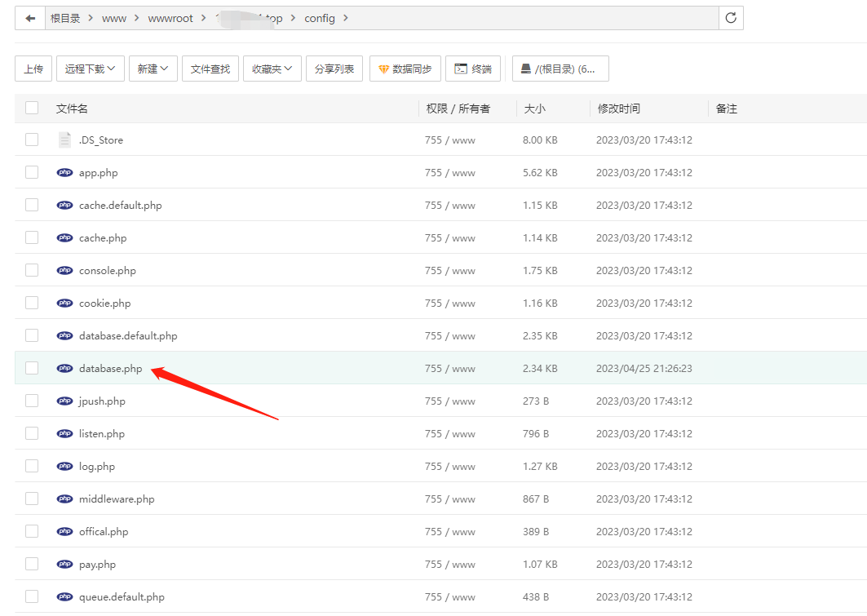Click the back arrow navigation button
This screenshot has width=867, height=616.
click(30, 18)
